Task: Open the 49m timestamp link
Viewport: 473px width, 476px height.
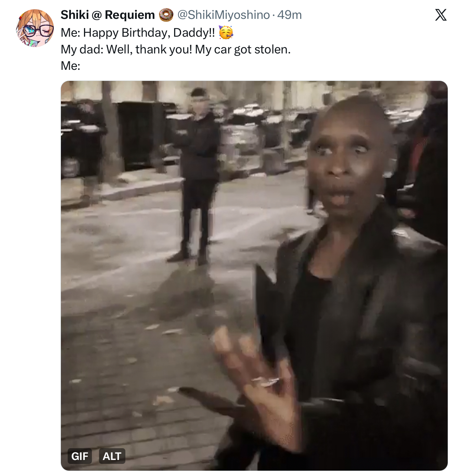Action: pyautogui.click(x=290, y=15)
